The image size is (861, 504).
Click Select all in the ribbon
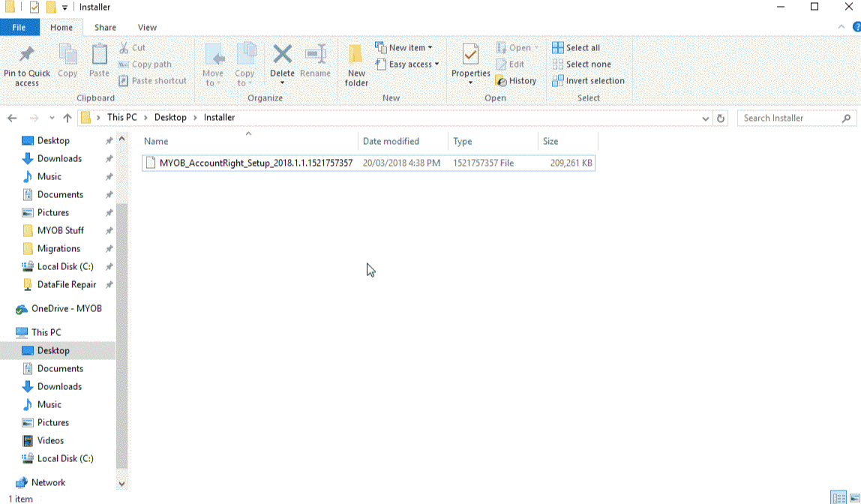tap(576, 48)
